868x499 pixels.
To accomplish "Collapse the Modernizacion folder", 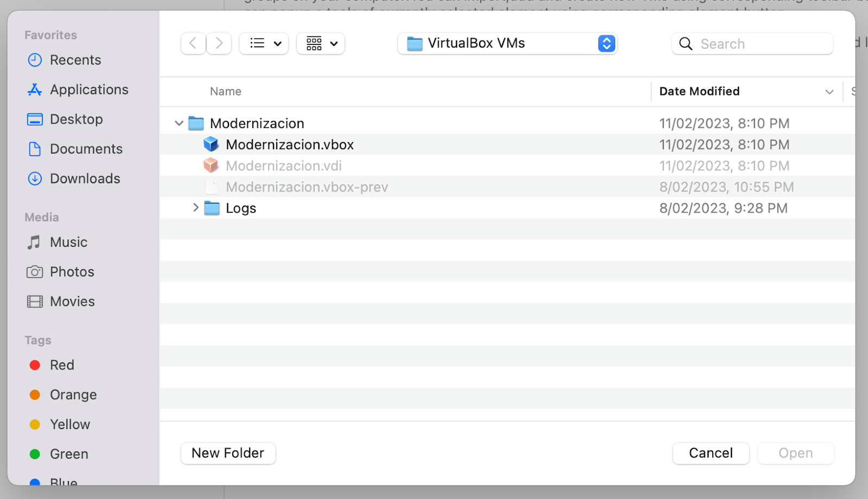I will coord(179,124).
